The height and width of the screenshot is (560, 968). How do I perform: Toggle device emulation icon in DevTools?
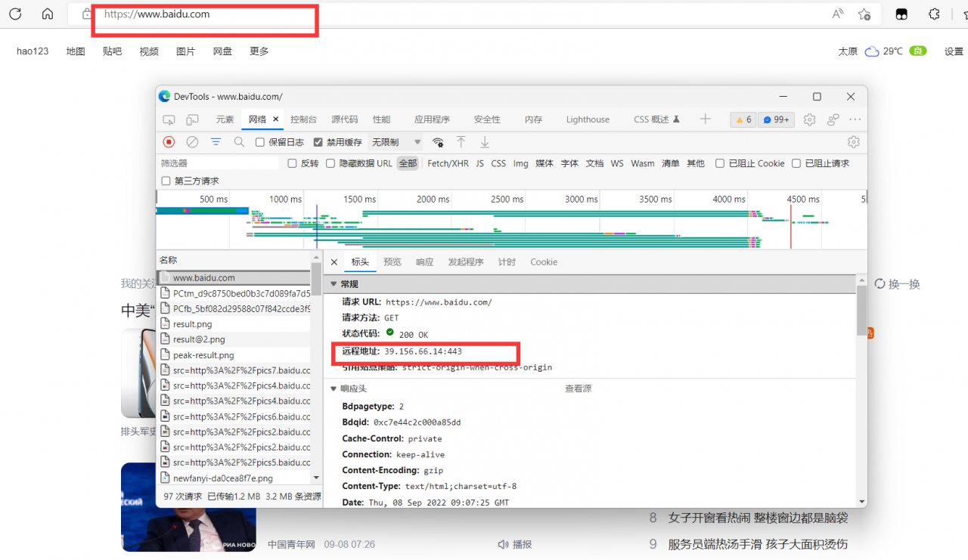[x=192, y=119]
